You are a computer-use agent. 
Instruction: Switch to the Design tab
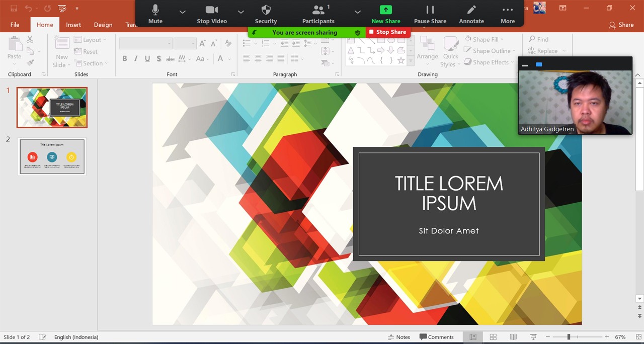point(103,24)
